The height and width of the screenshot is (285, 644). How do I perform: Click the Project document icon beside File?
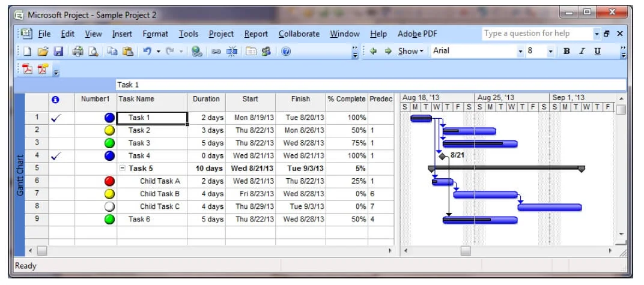tap(27, 34)
